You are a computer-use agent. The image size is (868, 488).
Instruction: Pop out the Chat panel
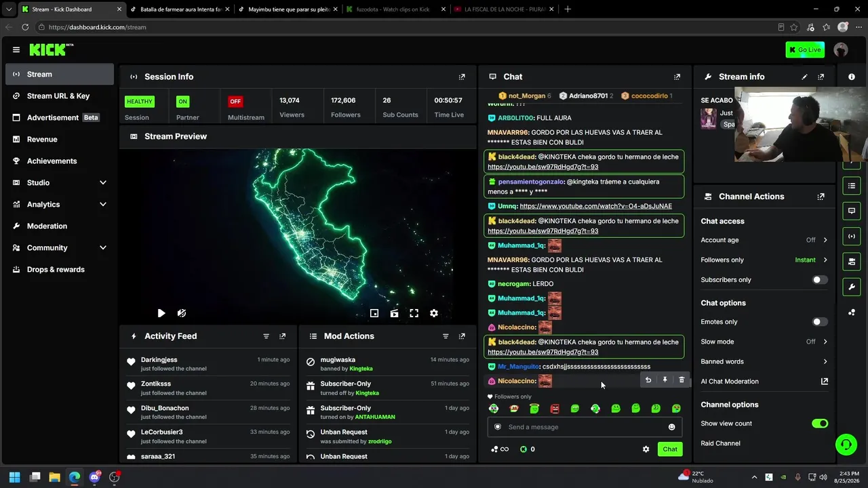coord(677,77)
